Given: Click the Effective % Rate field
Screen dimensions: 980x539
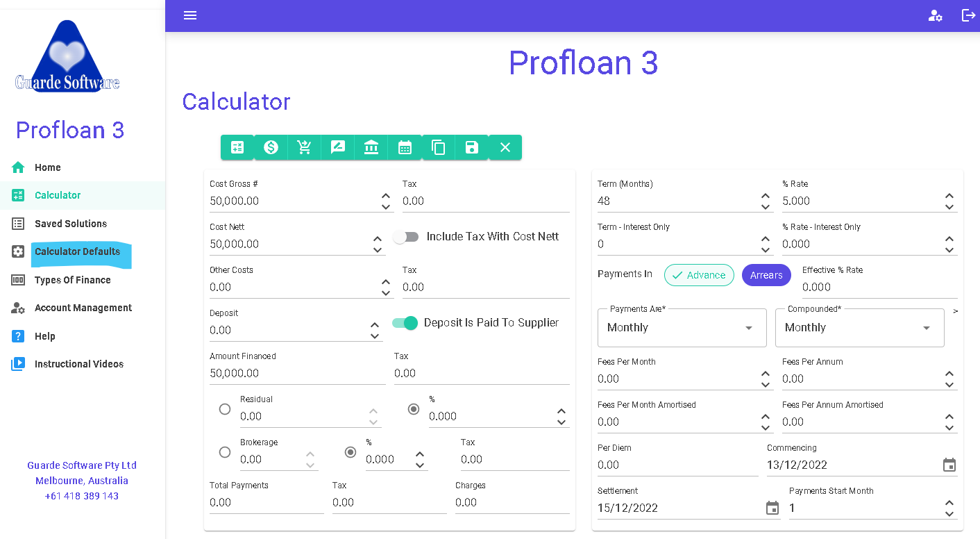Looking at the screenshot, I should [879, 288].
